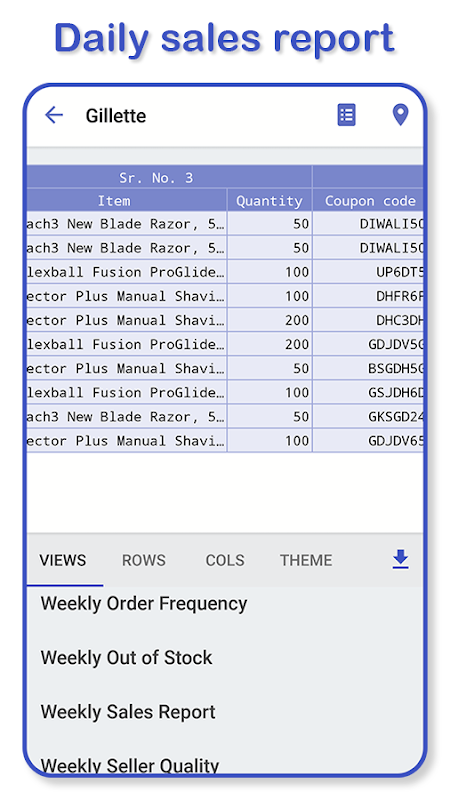
Task: Select coupon cell GSJDH6D
Action: click(368, 392)
